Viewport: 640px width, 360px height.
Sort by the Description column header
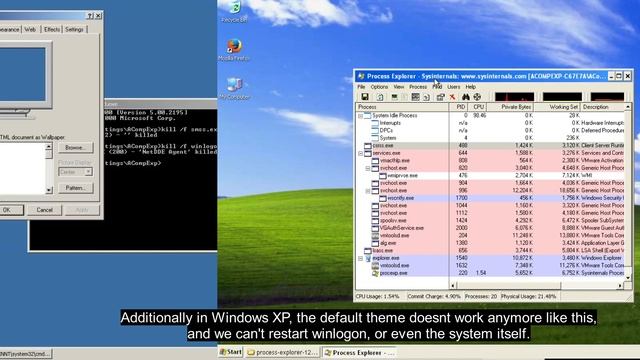coord(602,107)
